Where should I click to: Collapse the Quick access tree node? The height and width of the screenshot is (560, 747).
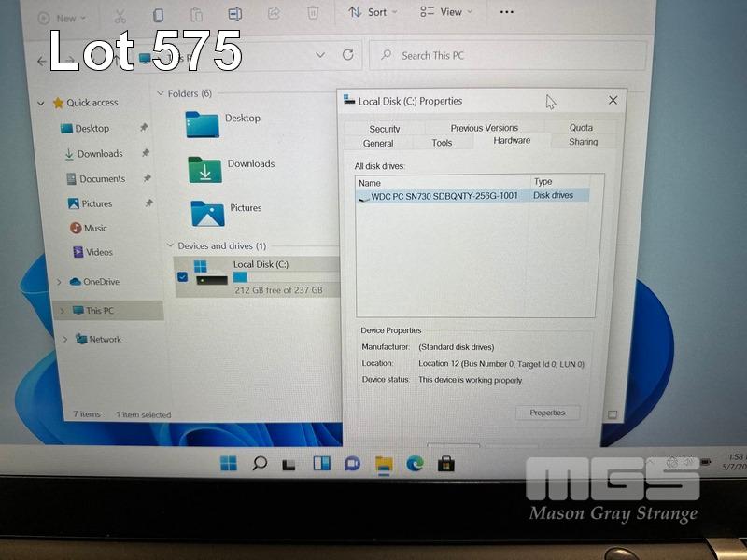click(41, 104)
